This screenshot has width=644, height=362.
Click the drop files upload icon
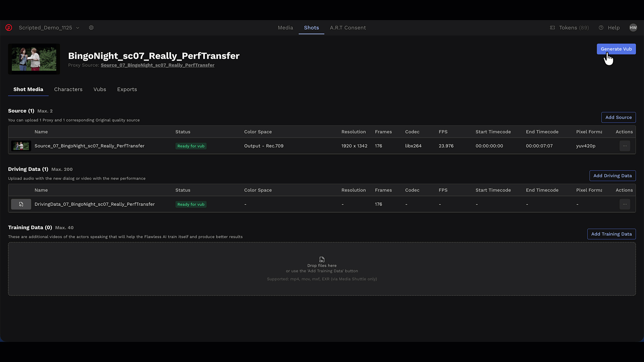click(x=322, y=259)
